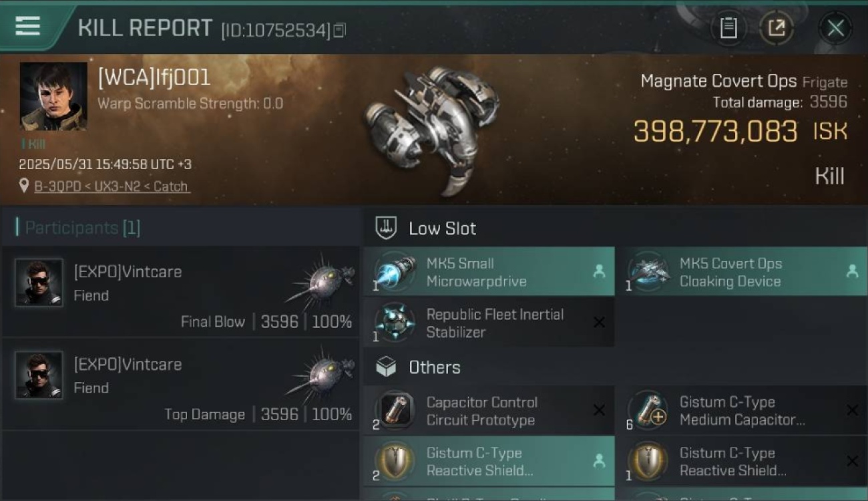The image size is (868, 501).
Task: Click the Low Slot section header
Action: 443,228
